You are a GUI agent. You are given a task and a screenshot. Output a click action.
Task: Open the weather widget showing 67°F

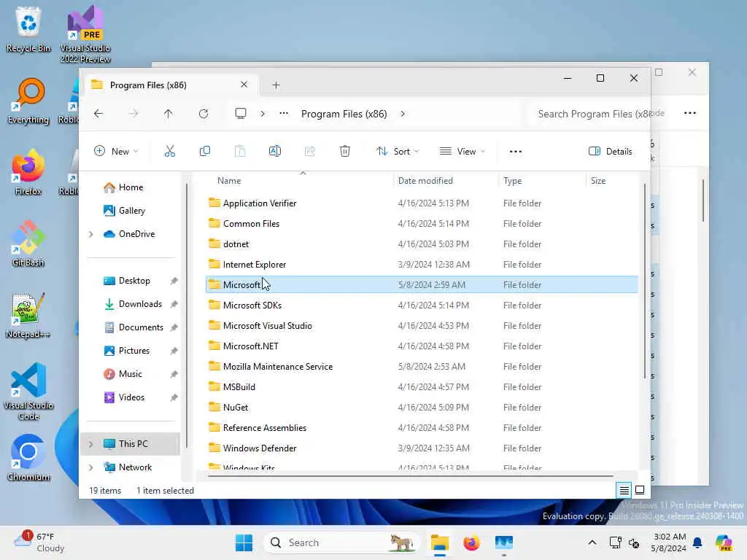(40, 542)
